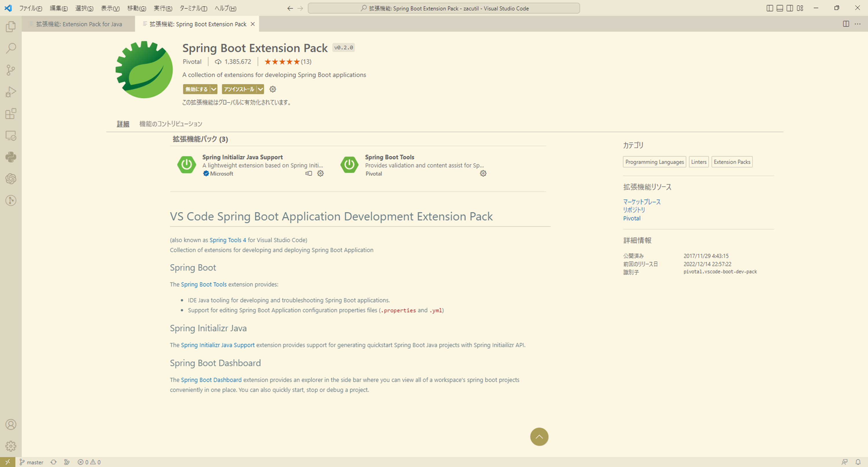Expand the dropdown arrow next to アンインストール

tap(260, 89)
